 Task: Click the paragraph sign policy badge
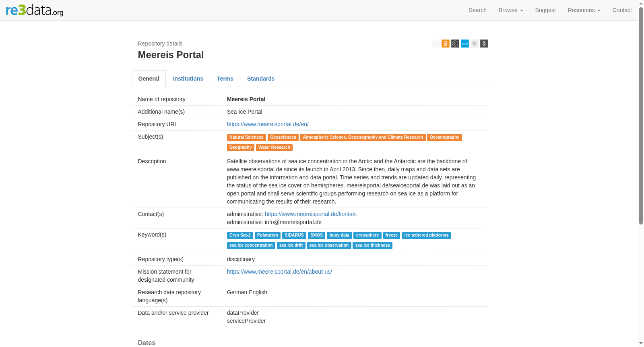pyautogui.click(x=484, y=44)
